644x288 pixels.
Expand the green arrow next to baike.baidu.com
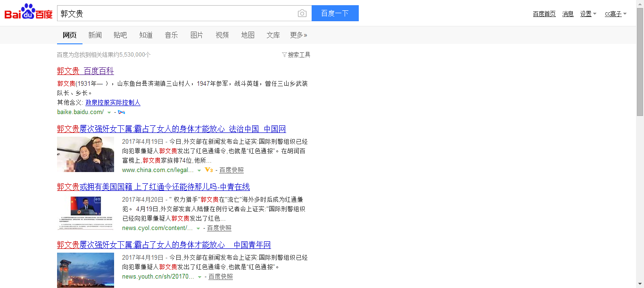(109, 113)
